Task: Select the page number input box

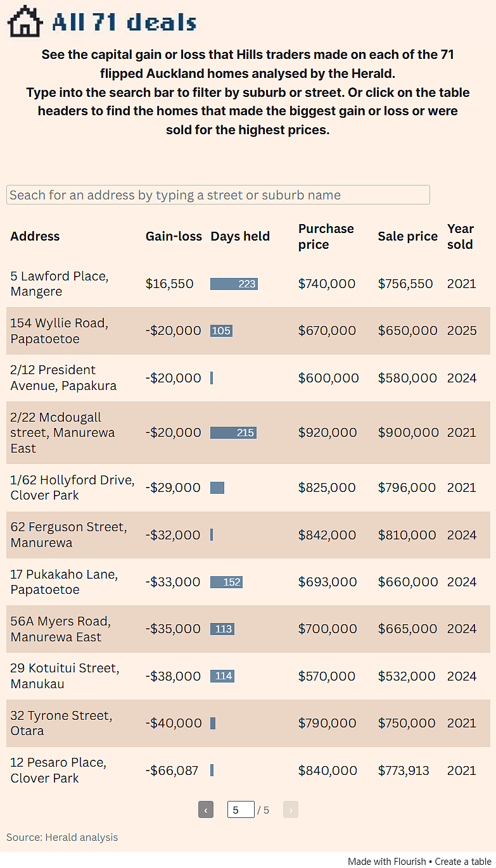Action: click(x=241, y=810)
